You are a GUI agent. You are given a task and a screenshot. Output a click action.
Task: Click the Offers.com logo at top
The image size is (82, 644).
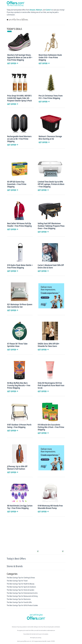15,3
